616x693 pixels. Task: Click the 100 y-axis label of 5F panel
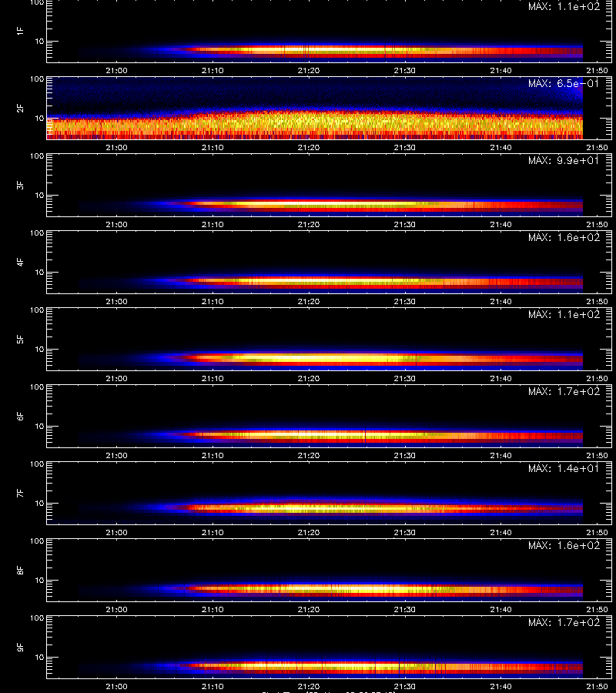37,310
